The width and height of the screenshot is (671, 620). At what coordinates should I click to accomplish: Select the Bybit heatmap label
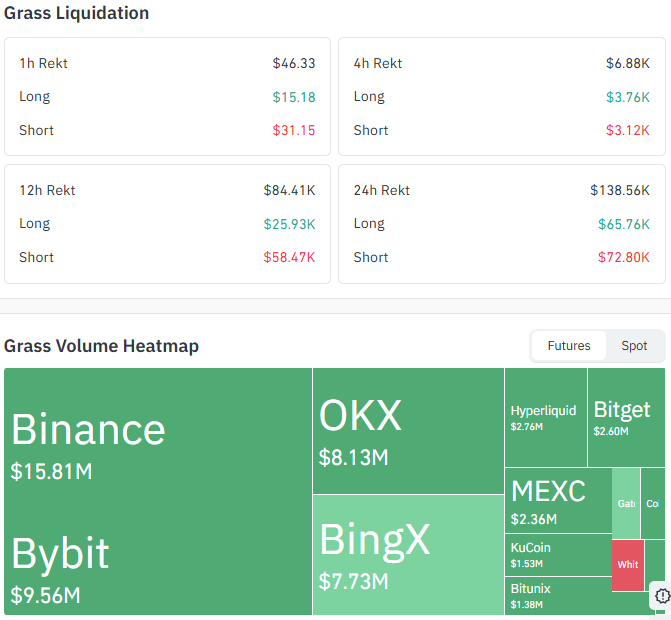(x=60, y=553)
